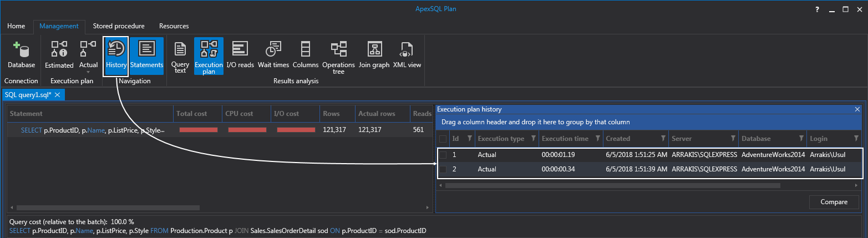868x238 pixels.
Task: Tick the select-all checkbox in history header
Action: pyautogui.click(x=443, y=138)
